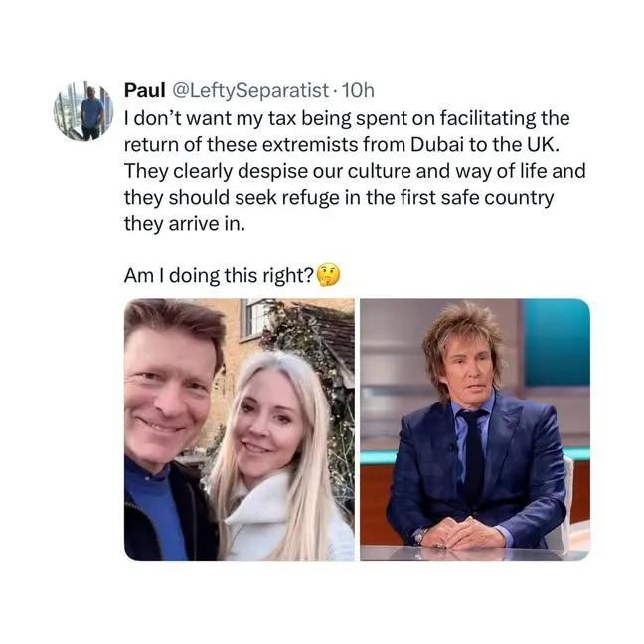Click the man's face in the left photo

[x=169, y=393]
